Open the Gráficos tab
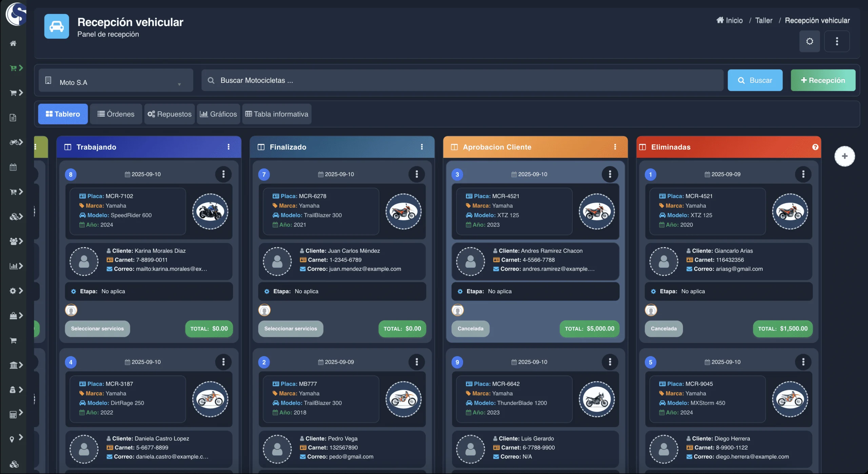The height and width of the screenshot is (474, 868). pyautogui.click(x=218, y=114)
